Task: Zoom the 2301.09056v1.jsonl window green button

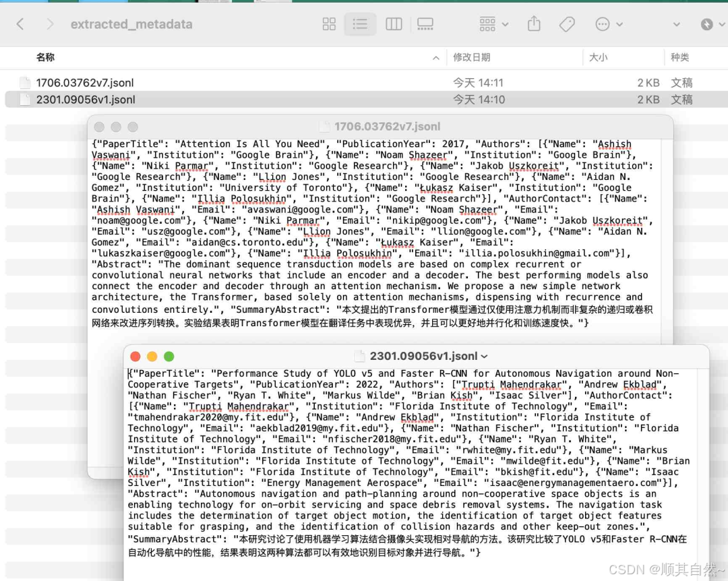Action: [x=169, y=357]
